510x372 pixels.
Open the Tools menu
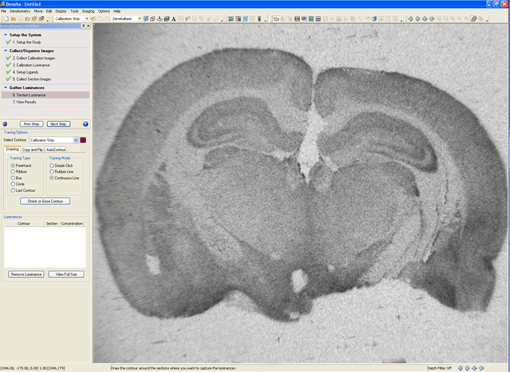[x=74, y=11]
